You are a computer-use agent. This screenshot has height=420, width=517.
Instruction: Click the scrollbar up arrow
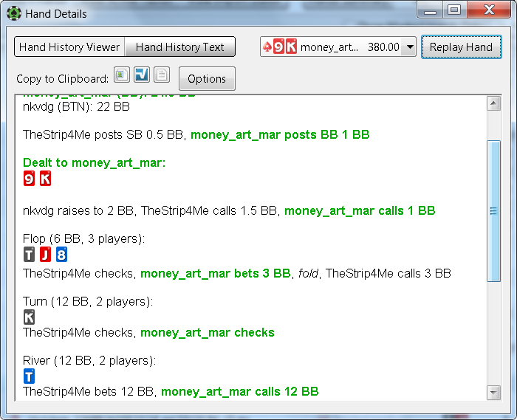pyautogui.click(x=493, y=103)
